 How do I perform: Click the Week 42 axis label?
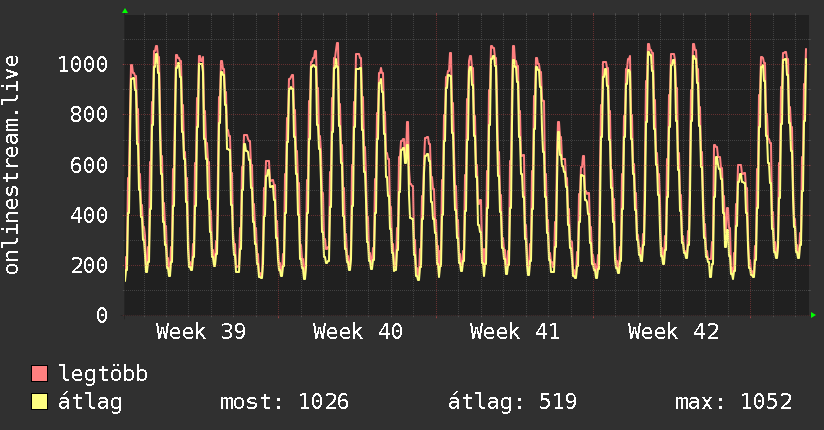(x=673, y=332)
